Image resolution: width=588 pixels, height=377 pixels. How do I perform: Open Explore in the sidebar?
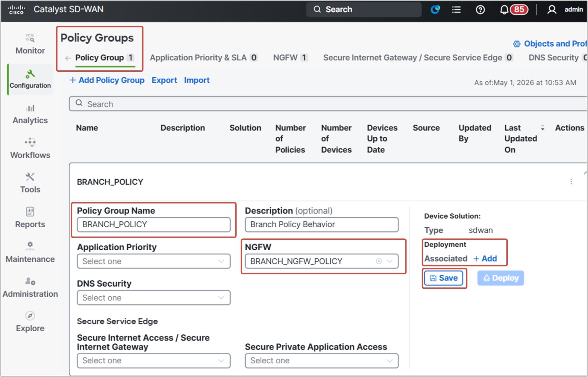click(30, 322)
